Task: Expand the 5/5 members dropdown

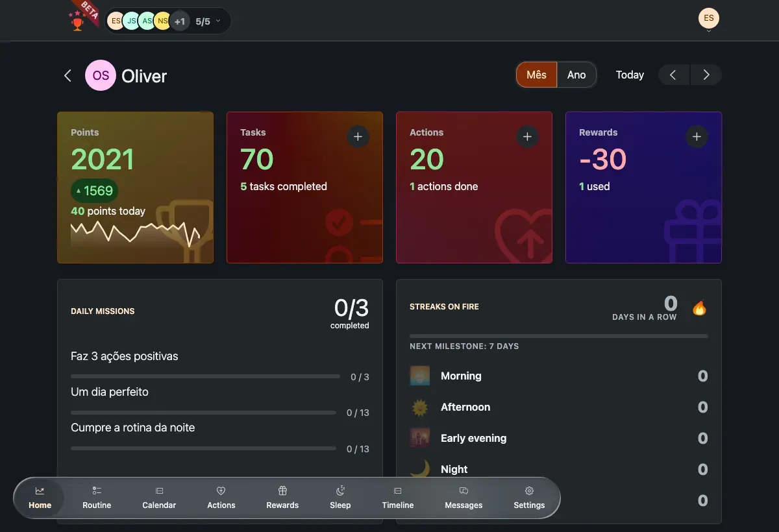Action: tap(208, 21)
